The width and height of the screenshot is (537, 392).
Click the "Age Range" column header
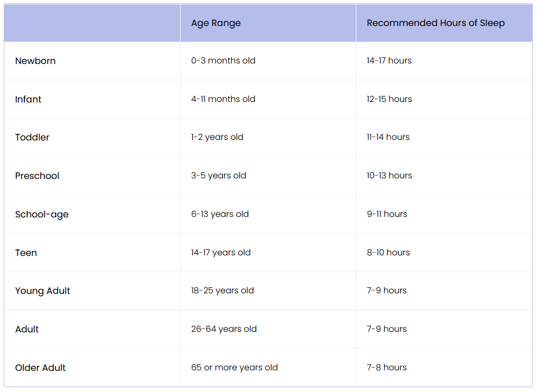(x=216, y=23)
